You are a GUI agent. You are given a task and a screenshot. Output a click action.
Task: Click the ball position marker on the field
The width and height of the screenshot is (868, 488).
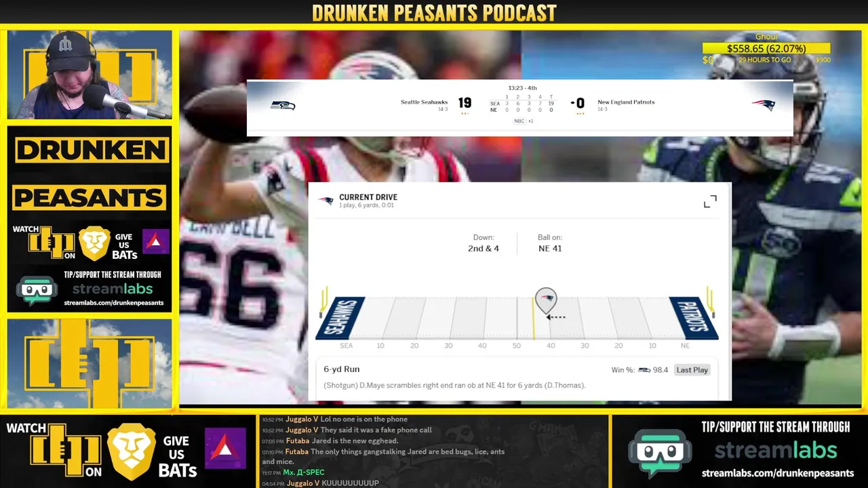(x=546, y=300)
